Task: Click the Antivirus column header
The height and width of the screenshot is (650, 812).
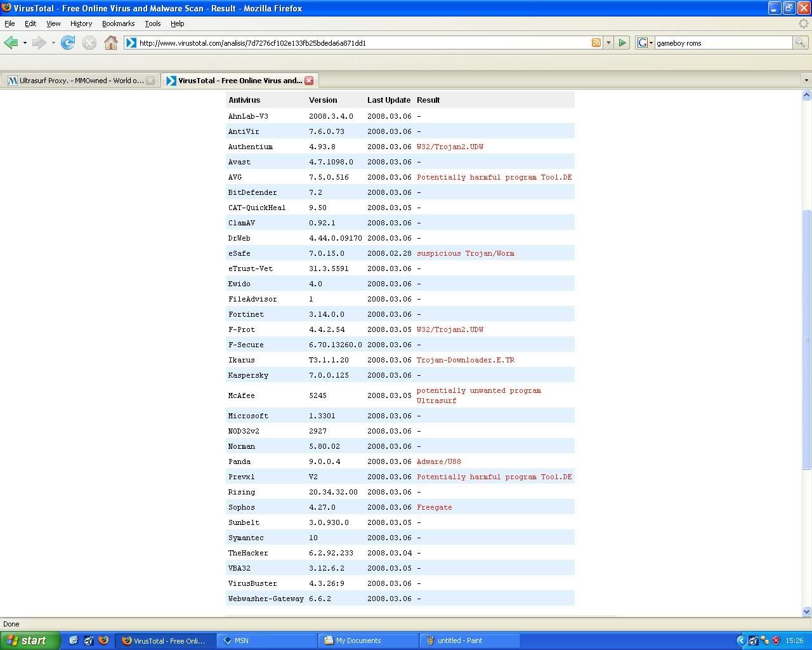Action: [x=244, y=100]
